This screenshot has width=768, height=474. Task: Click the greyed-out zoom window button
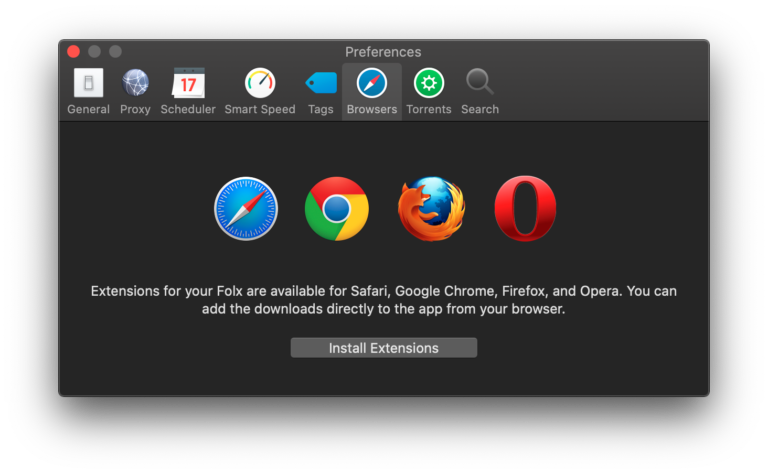tap(115, 52)
